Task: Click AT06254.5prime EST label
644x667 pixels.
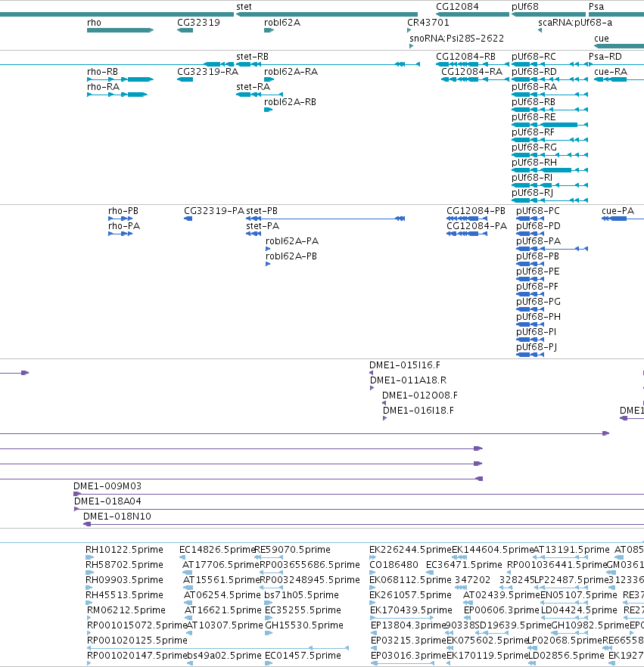Action: [222, 595]
